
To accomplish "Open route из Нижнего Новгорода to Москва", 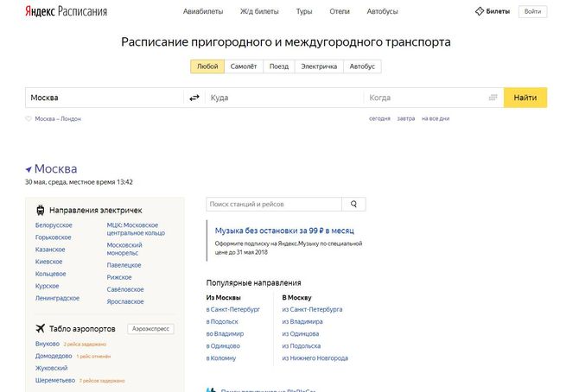I will click(x=315, y=358).
